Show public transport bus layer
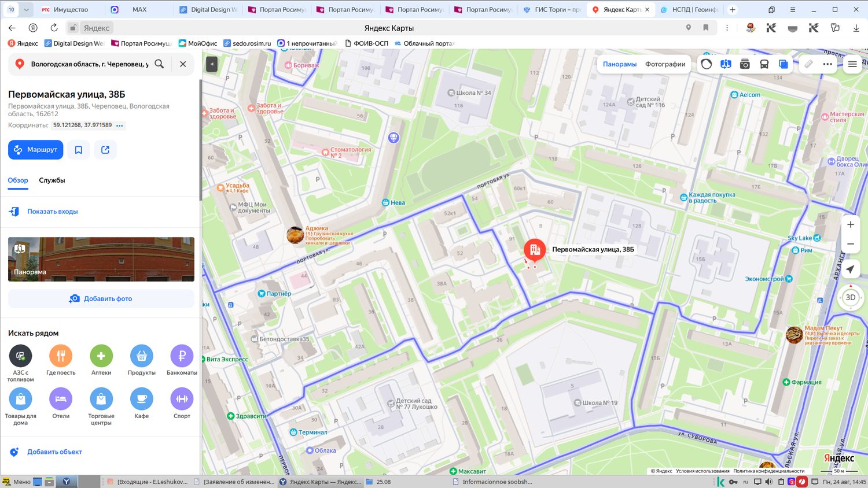 point(764,64)
